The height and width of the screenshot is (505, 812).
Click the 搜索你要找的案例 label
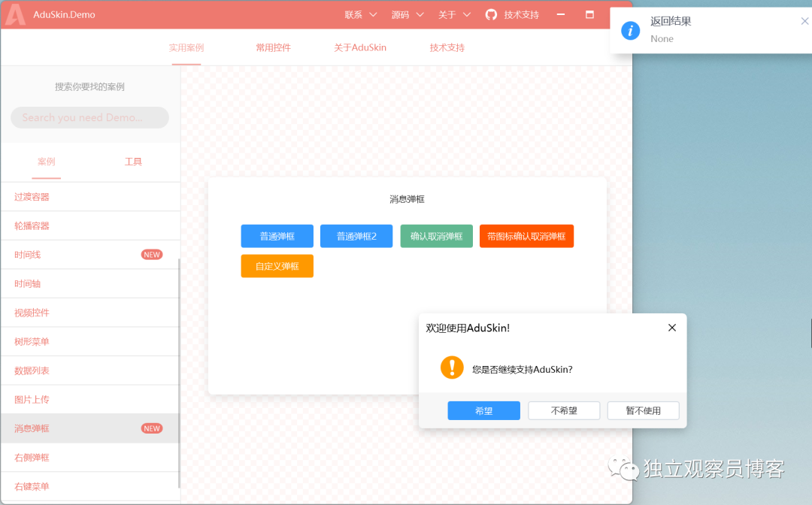point(89,86)
